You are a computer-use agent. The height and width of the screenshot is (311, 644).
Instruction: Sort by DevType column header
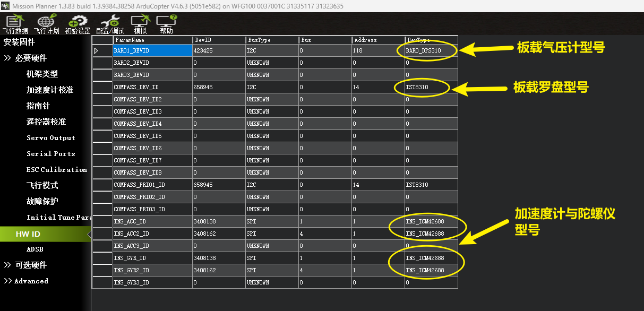coord(431,40)
